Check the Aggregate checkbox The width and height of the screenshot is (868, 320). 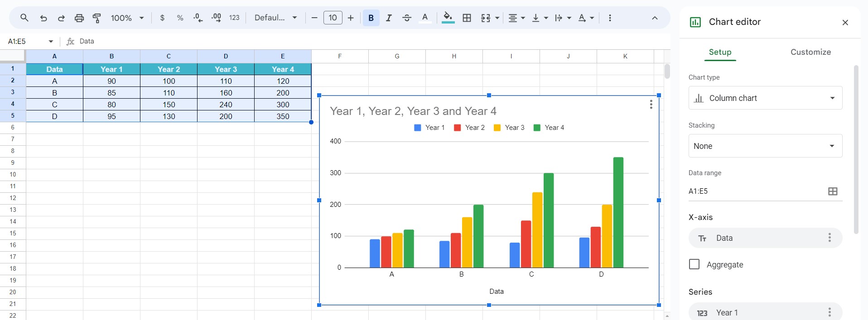(694, 264)
